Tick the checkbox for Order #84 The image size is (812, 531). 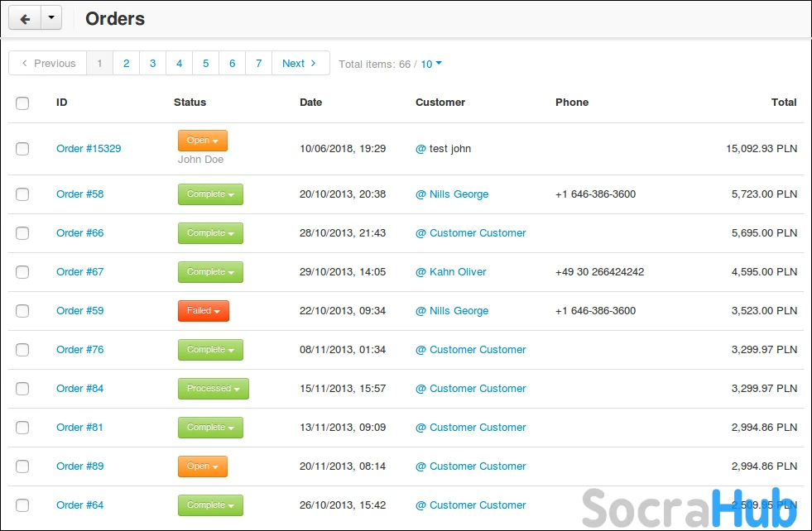pyautogui.click(x=22, y=389)
